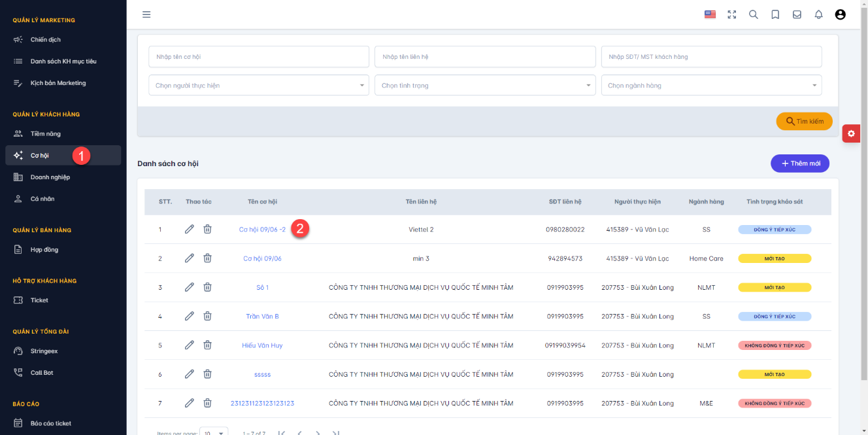Edit the Cơ hội 09/06 -2 row
This screenshot has height=435, width=868.
(190, 229)
